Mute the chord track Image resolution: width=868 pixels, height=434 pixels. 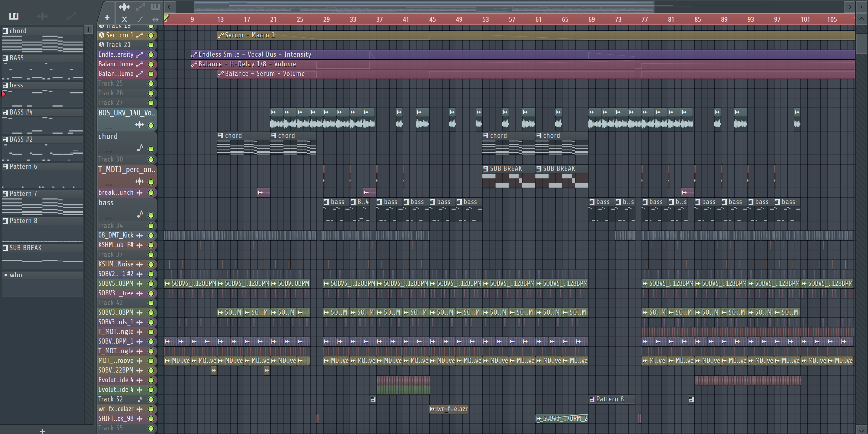point(151,149)
